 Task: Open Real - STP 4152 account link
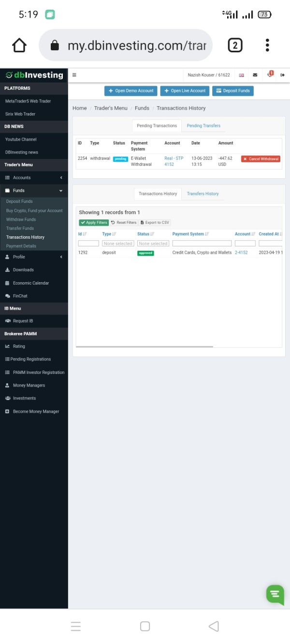[x=174, y=161]
